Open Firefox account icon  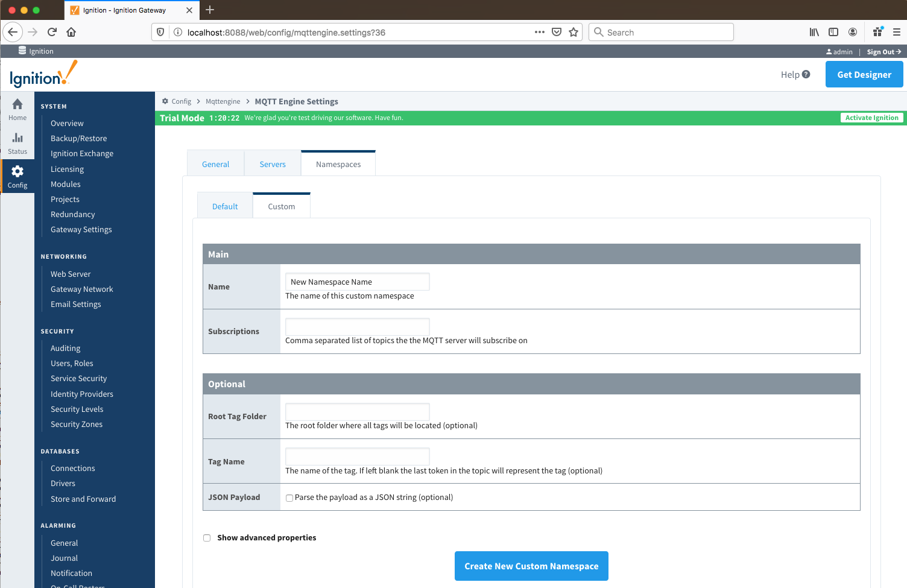coord(853,32)
